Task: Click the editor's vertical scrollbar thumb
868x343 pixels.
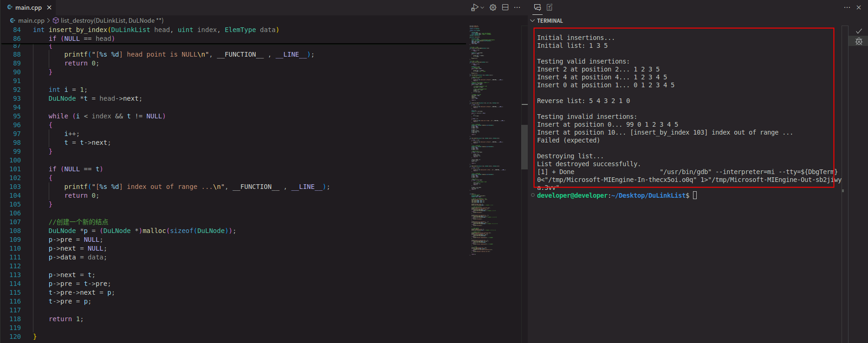Action: [x=525, y=147]
